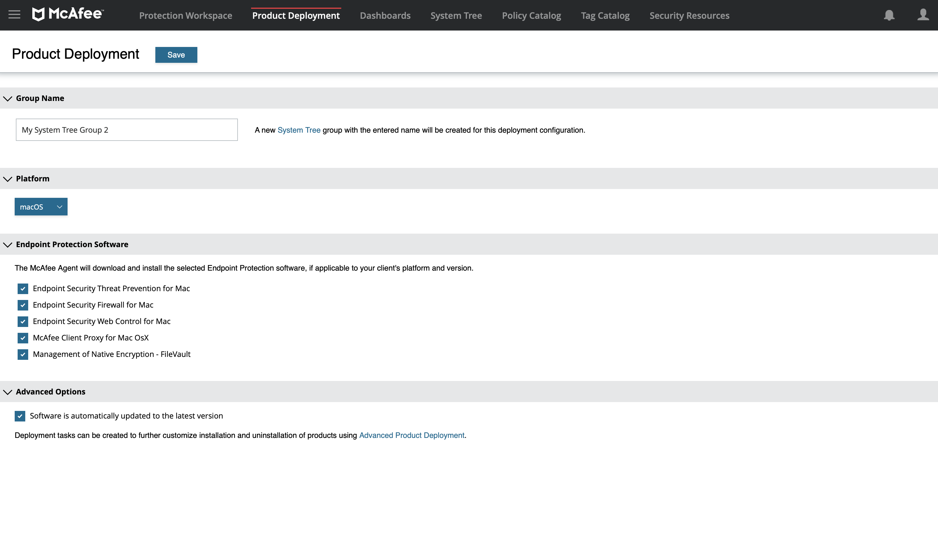This screenshot has width=938, height=560.
Task: Click the Save button
Action: (x=176, y=55)
